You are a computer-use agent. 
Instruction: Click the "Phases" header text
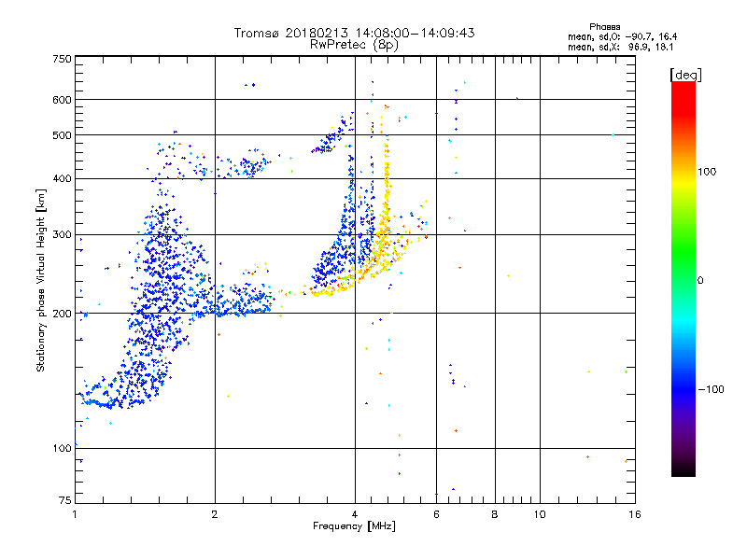coord(604,27)
